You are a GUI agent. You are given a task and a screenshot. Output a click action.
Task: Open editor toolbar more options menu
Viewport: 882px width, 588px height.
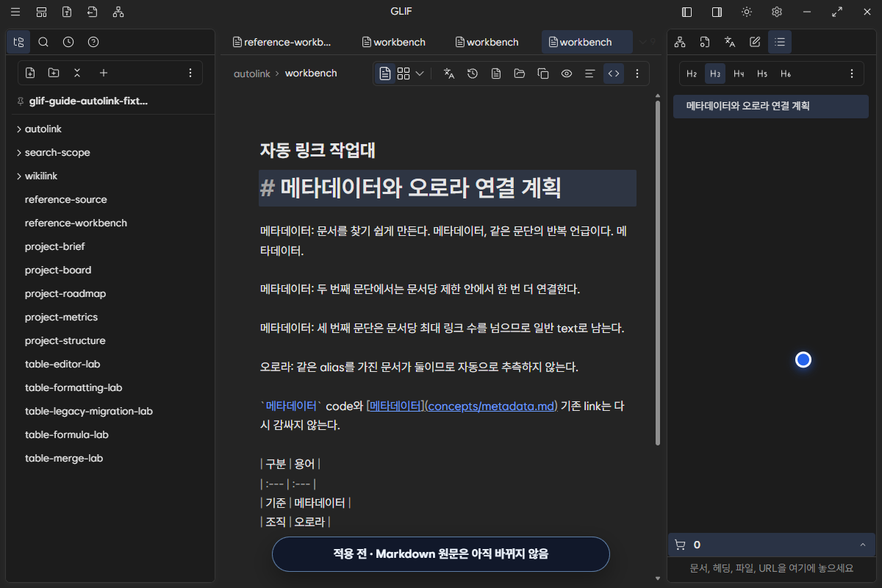pyautogui.click(x=637, y=73)
